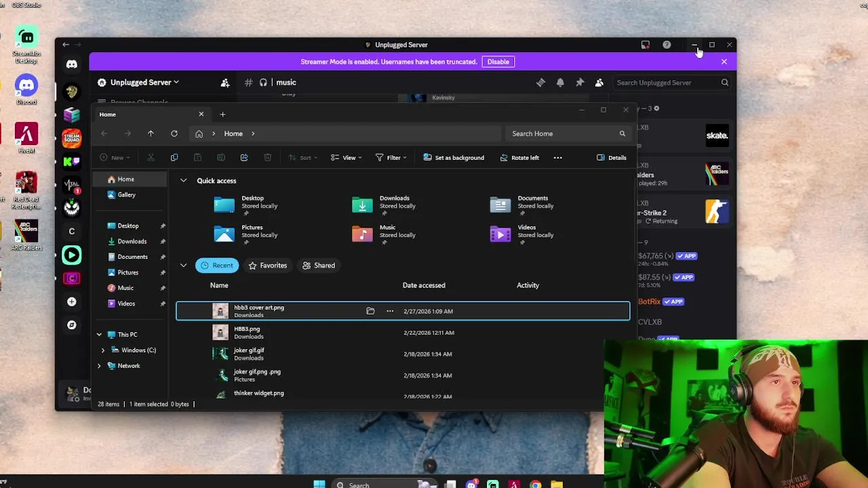Click breadcrumb Home in address bar

(233, 134)
